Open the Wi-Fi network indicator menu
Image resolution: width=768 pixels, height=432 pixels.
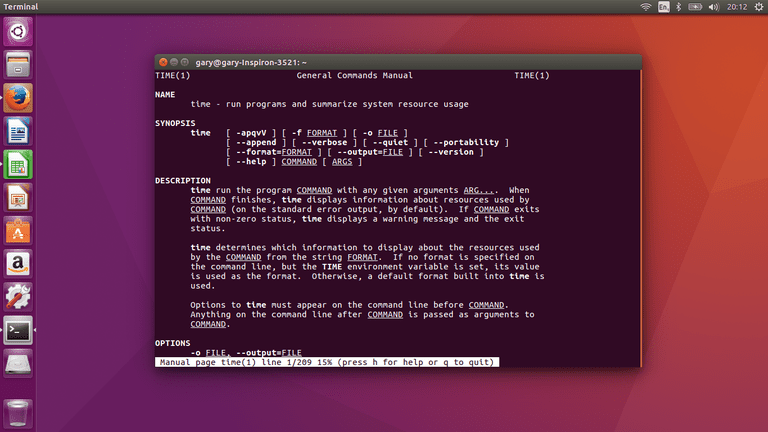pos(645,7)
